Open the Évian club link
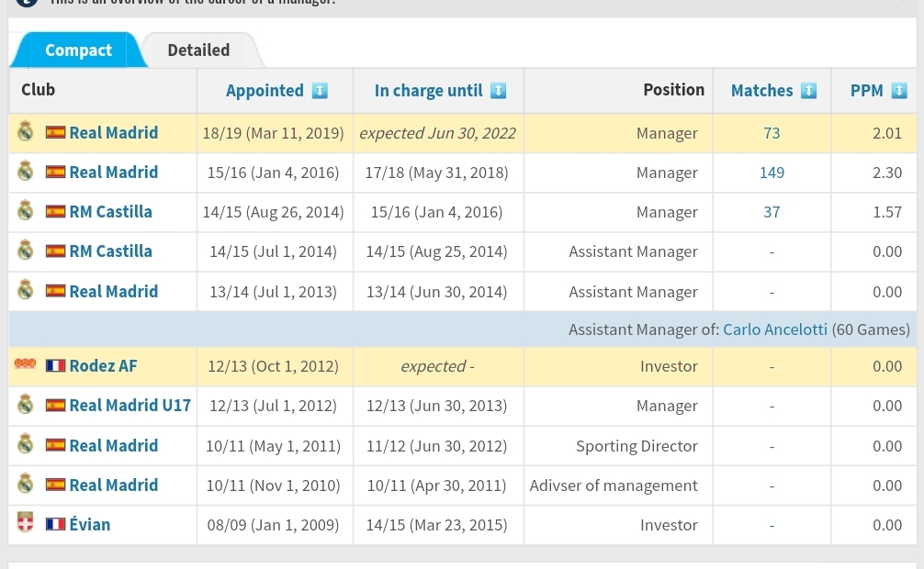Screen dimensions: 924x569 coord(90,524)
